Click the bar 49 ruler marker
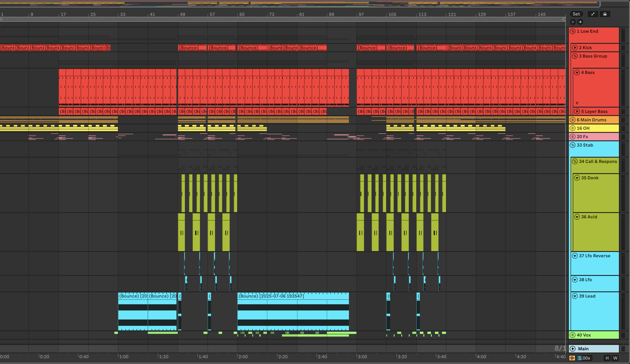Image resolution: width=630 pixels, height=364 pixels. [182, 14]
